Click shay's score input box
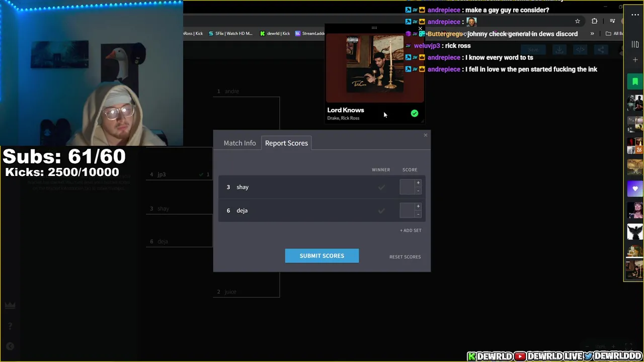 click(x=407, y=187)
